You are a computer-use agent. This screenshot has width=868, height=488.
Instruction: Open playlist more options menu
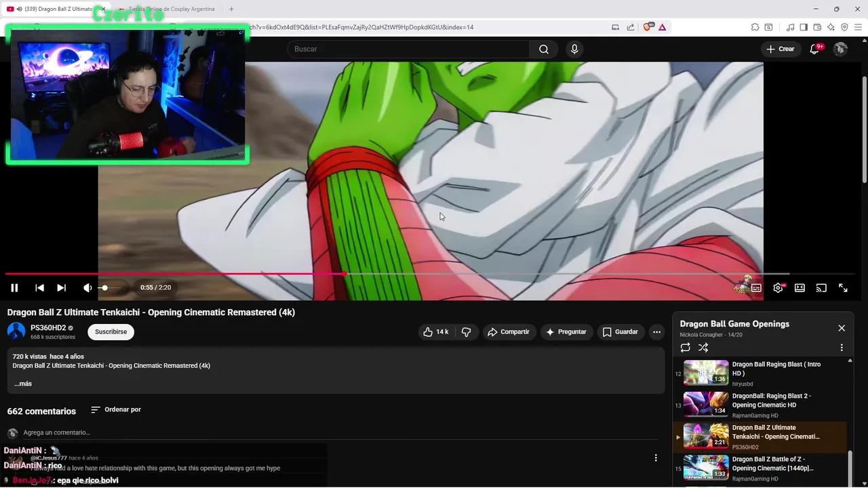(x=842, y=348)
